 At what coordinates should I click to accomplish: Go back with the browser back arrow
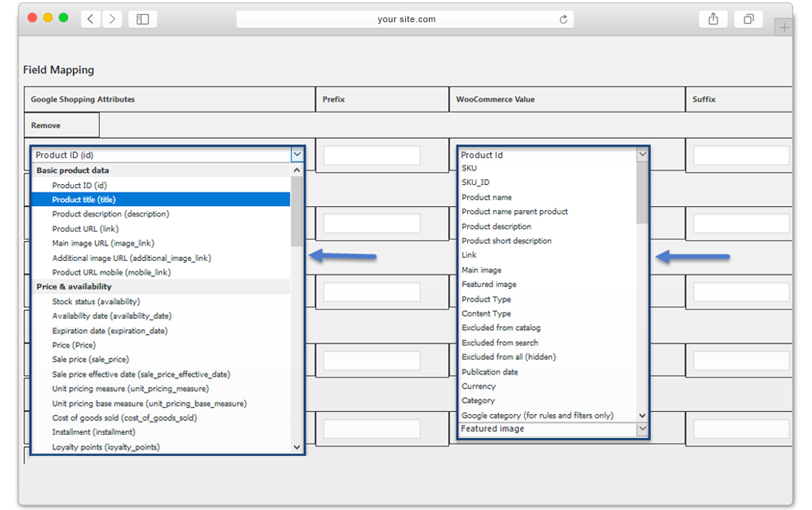pos(90,19)
